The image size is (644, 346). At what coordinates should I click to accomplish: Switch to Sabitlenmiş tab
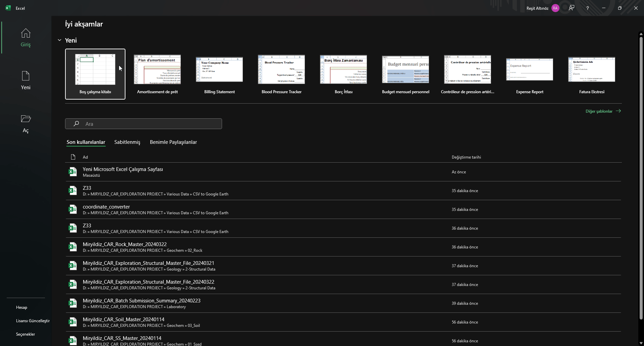click(127, 142)
